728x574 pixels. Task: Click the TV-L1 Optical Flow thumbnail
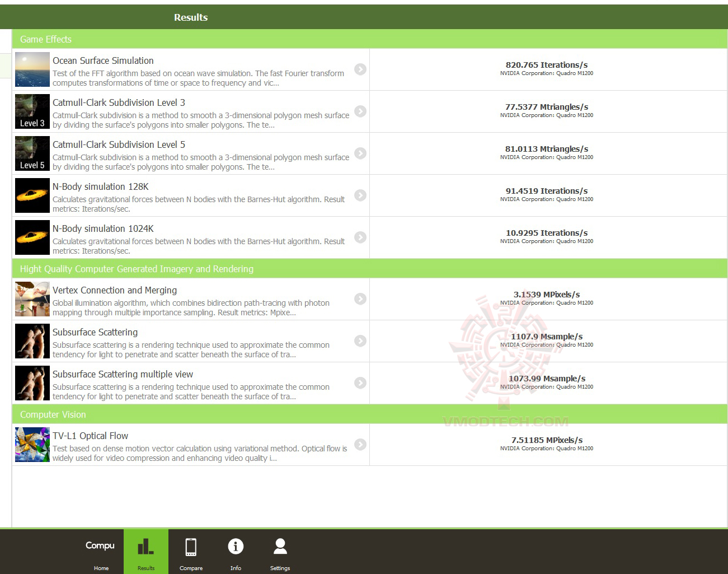tap(32, 445)
